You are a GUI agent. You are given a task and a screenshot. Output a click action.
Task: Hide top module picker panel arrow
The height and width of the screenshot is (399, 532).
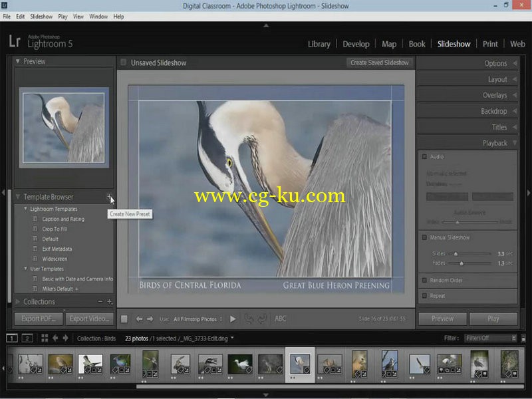click(x=266, y=25)
